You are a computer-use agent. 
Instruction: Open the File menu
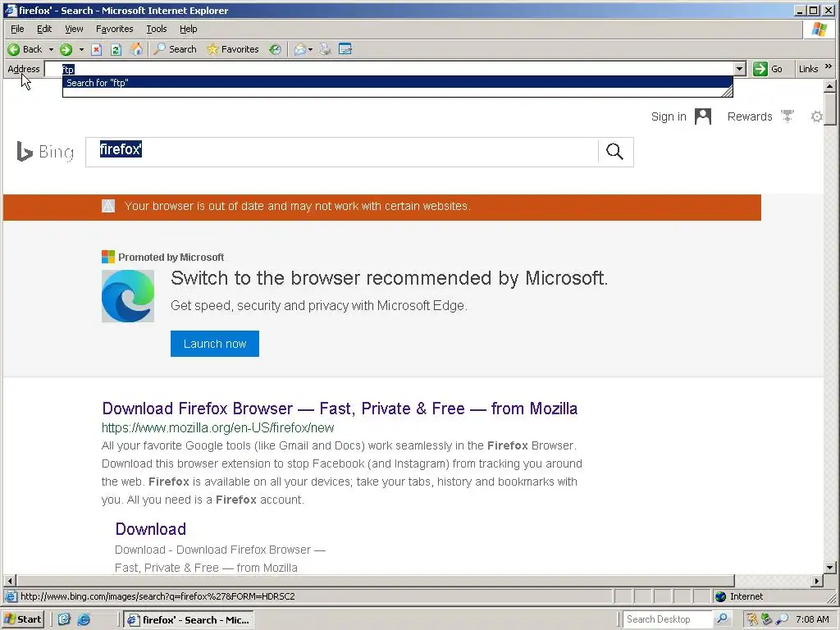[x=18, y=29]
